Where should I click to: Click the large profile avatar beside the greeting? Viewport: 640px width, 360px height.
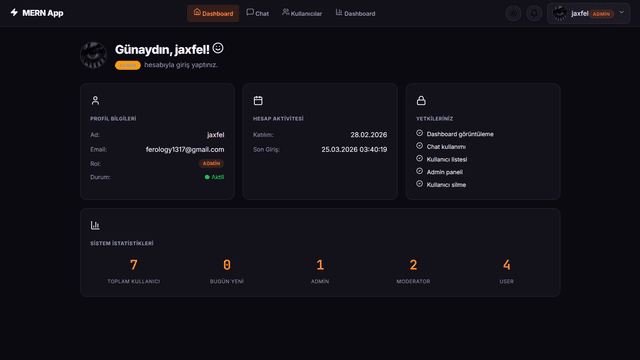coord(93,55)
